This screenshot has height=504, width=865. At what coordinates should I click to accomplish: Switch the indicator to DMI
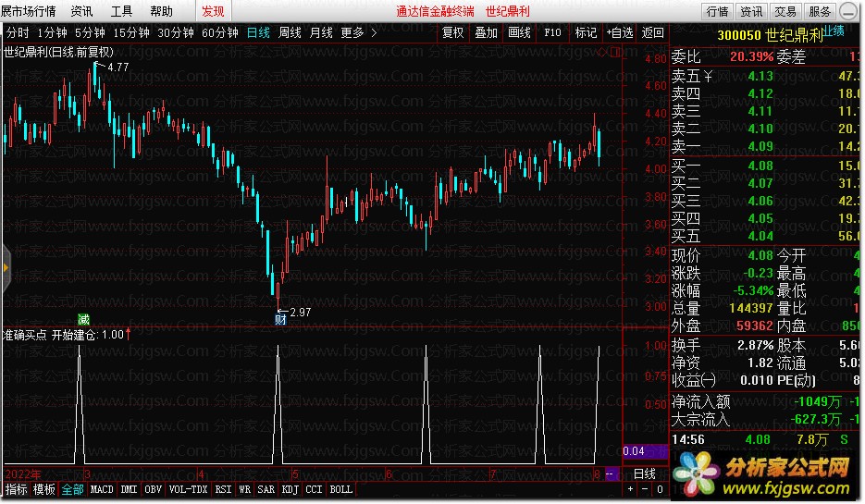point(129,489)
